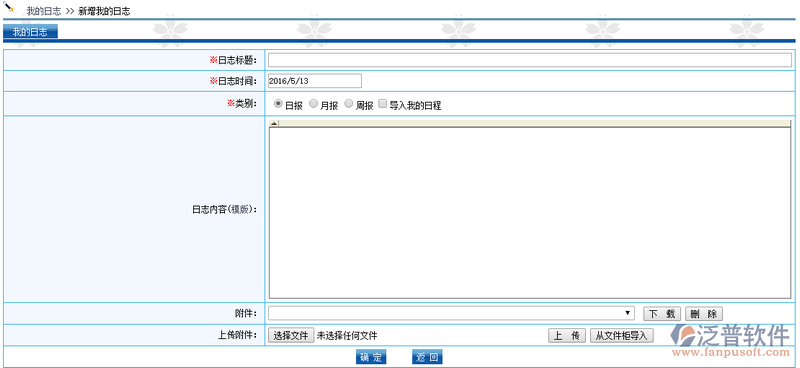Open the 附件 dropdown list
Image resolution: width=800 pixels, height=368 pixels.
[451, 313]
